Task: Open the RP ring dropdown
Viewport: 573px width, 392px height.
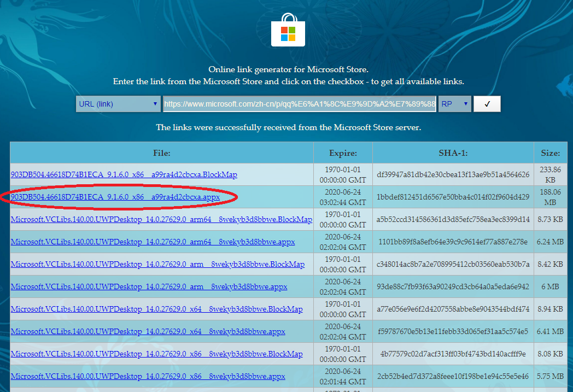Action: pyautogui.click(x=454, y=104)
